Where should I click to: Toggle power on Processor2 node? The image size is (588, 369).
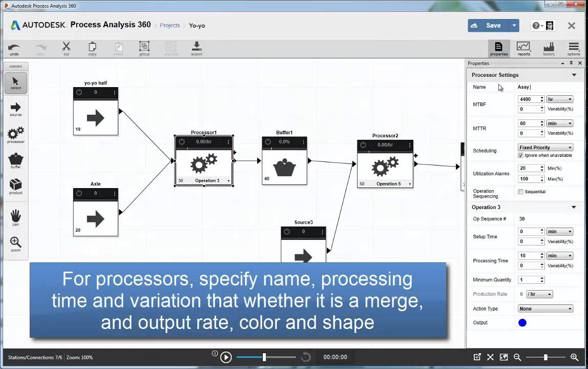363,145
